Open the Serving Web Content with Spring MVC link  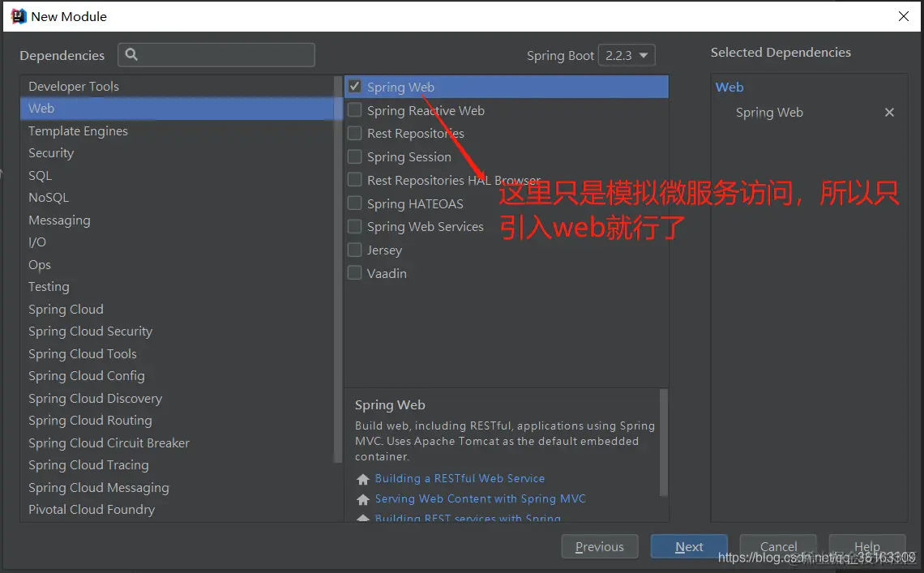point(481,498)
